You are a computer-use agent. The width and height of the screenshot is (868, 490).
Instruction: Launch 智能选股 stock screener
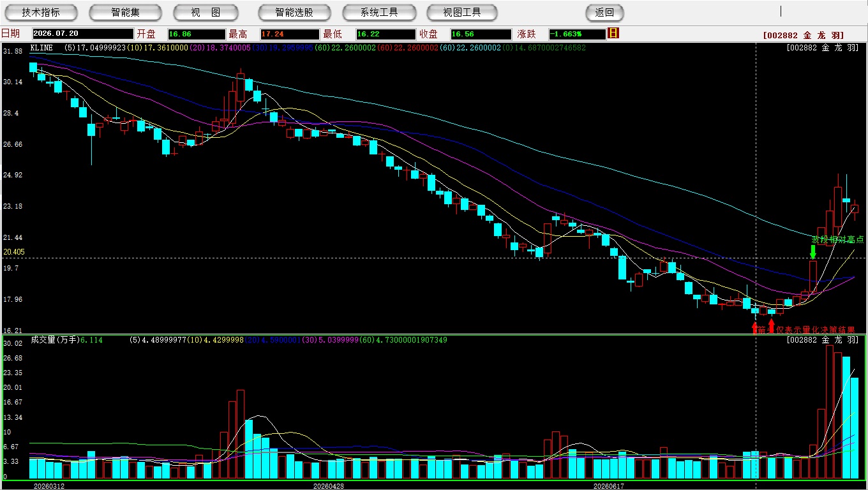click(294, 12)
